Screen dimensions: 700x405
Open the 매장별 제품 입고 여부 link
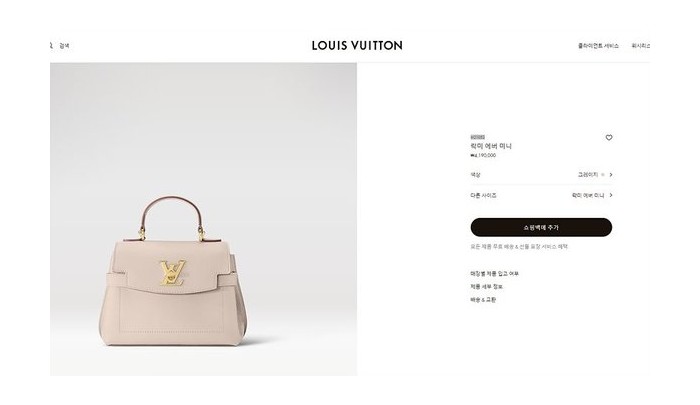click(495, 274)
